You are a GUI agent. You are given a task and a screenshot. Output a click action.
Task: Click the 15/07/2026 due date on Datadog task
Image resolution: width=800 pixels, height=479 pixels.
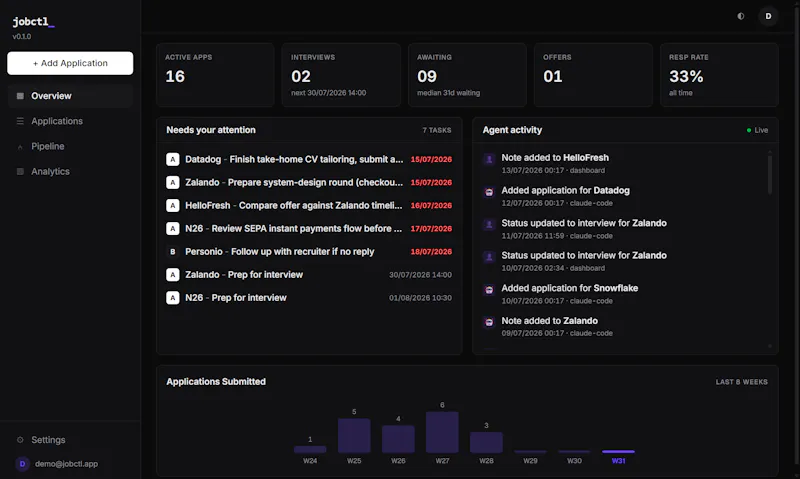[431, 160]
